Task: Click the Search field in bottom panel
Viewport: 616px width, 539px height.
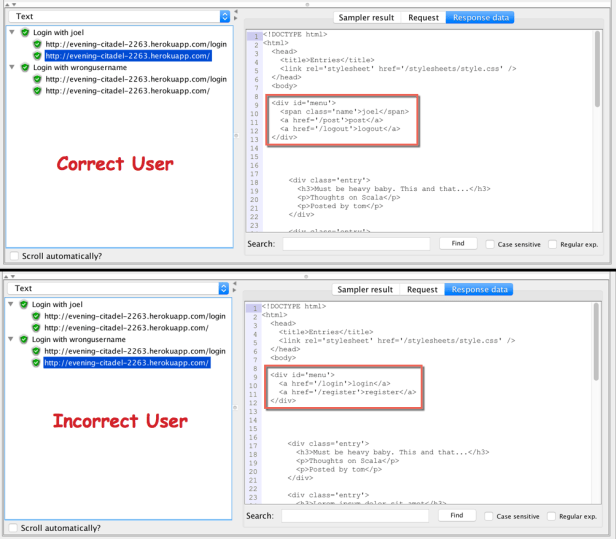Action: pos(355,516)
